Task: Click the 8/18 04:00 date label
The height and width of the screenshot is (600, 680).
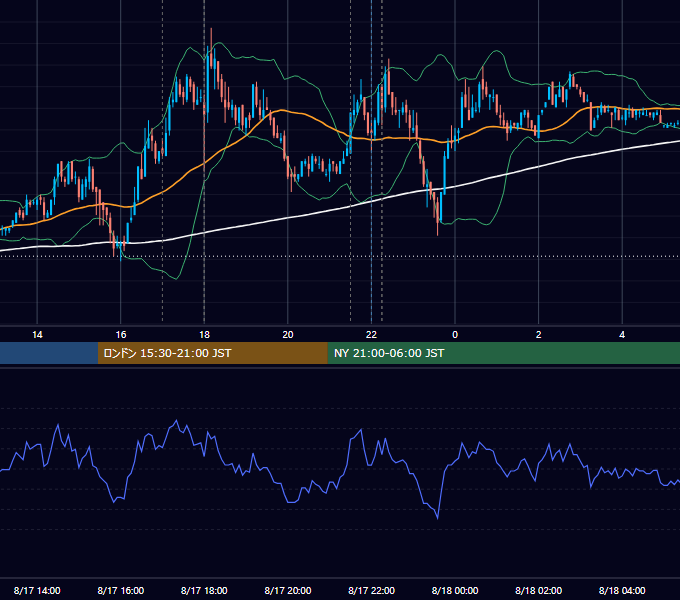Action: [x=622, y=590]
